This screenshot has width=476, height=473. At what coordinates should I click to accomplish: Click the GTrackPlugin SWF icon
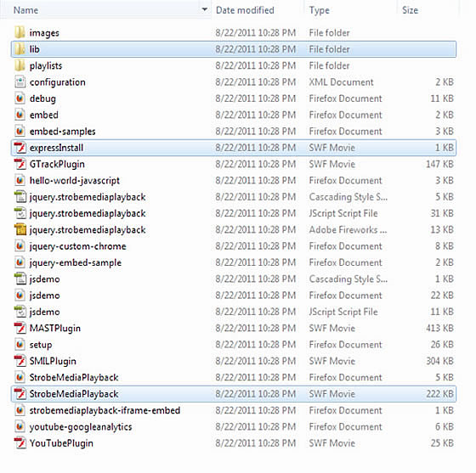[20, 164]
